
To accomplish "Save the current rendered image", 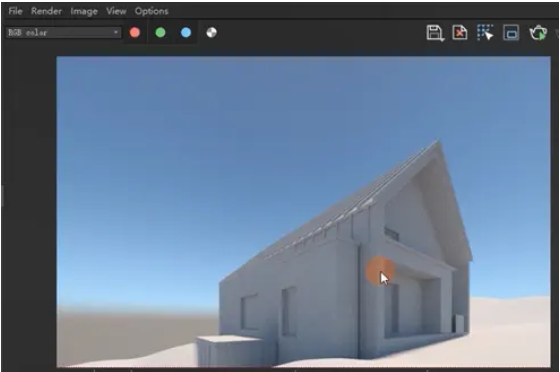I will tap(435, 33).
